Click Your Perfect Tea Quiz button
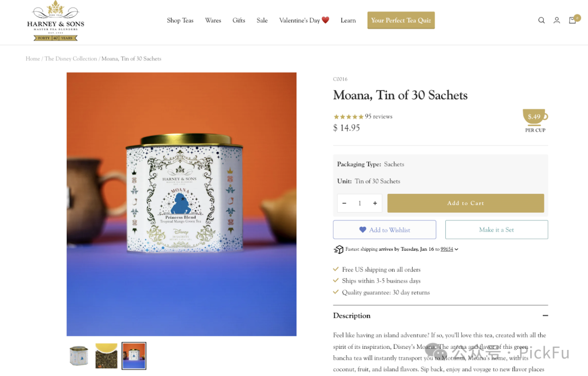Screen dimensions: 588x376 click(401, 21)
